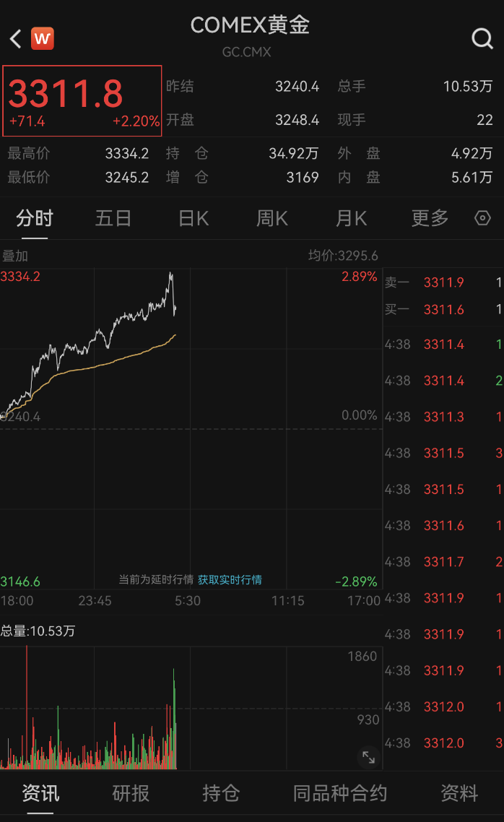Tap 总手 value 10.53万
The width and height of the screenshot is (504, 822).
pyautogui.click(x=468, y=87)
